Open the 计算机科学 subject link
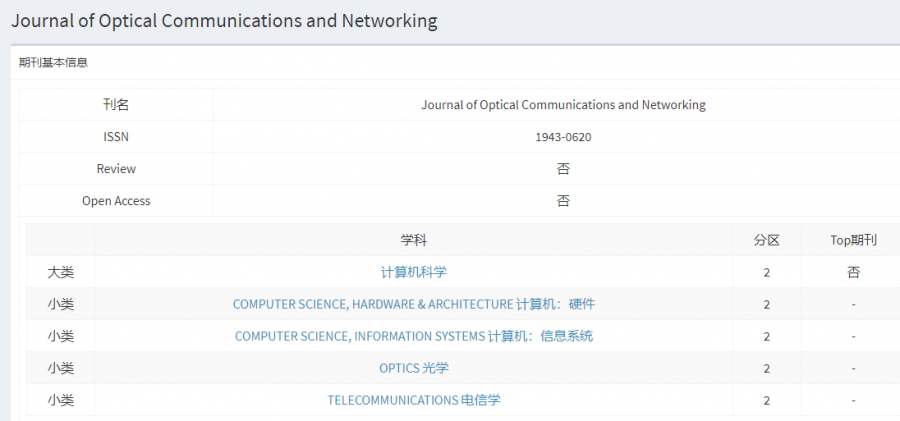Screen dimensions: 900x421 [413, 272]
